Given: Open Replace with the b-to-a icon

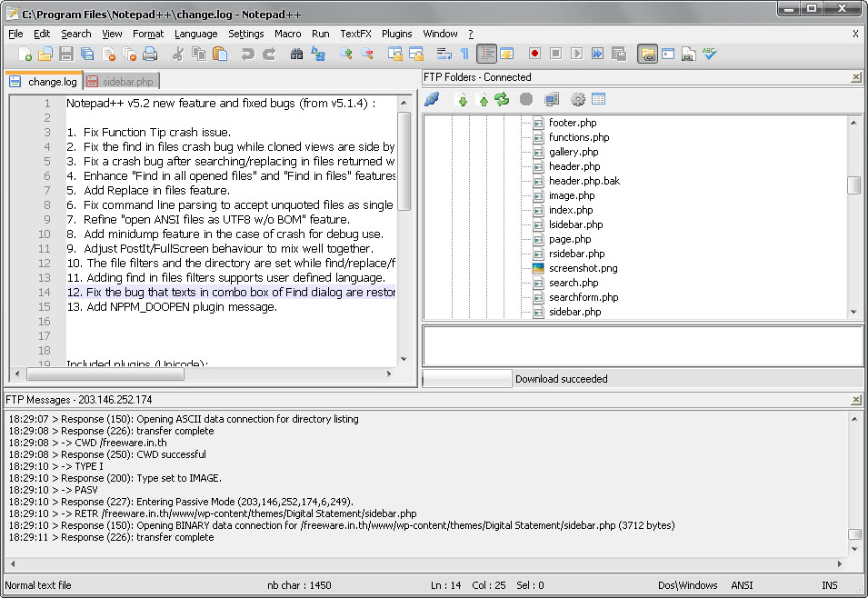Looking at the screenshot, I should (318, 54).
